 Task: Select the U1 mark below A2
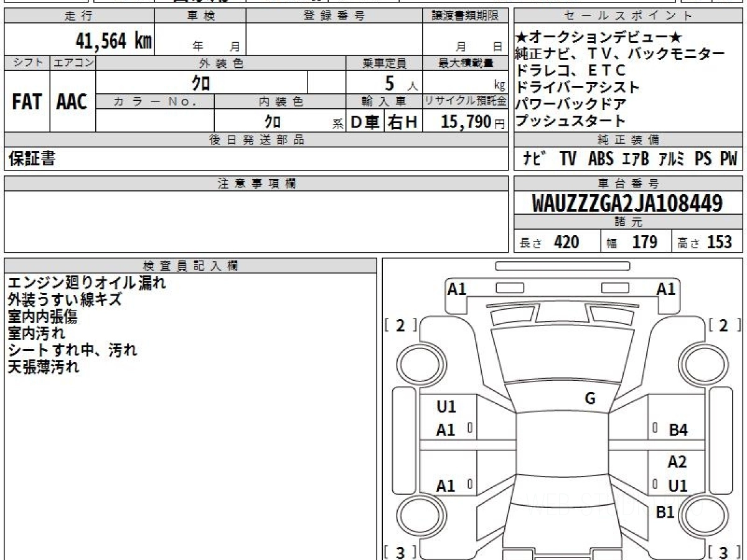click(677, 486)
